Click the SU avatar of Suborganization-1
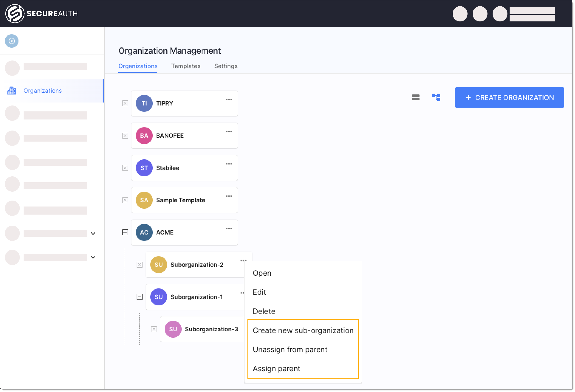The width and height of the screenshot is (575, 392). [159, 297]
